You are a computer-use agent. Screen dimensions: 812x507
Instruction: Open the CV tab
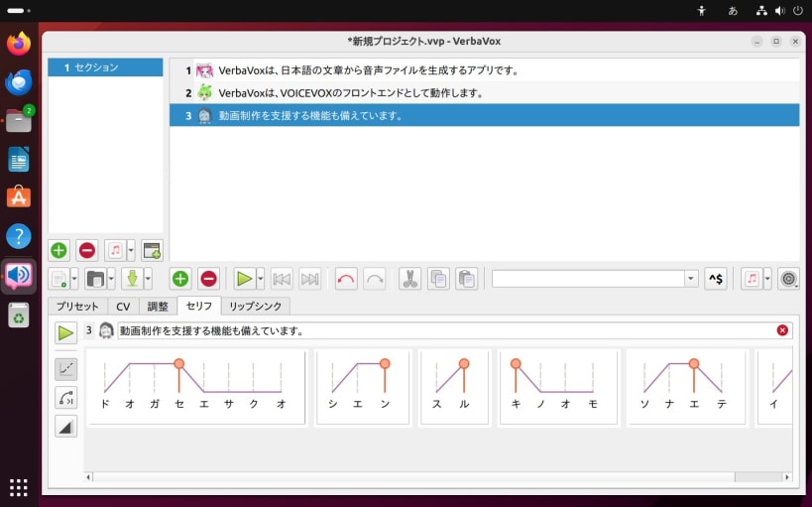click(123, 306)
